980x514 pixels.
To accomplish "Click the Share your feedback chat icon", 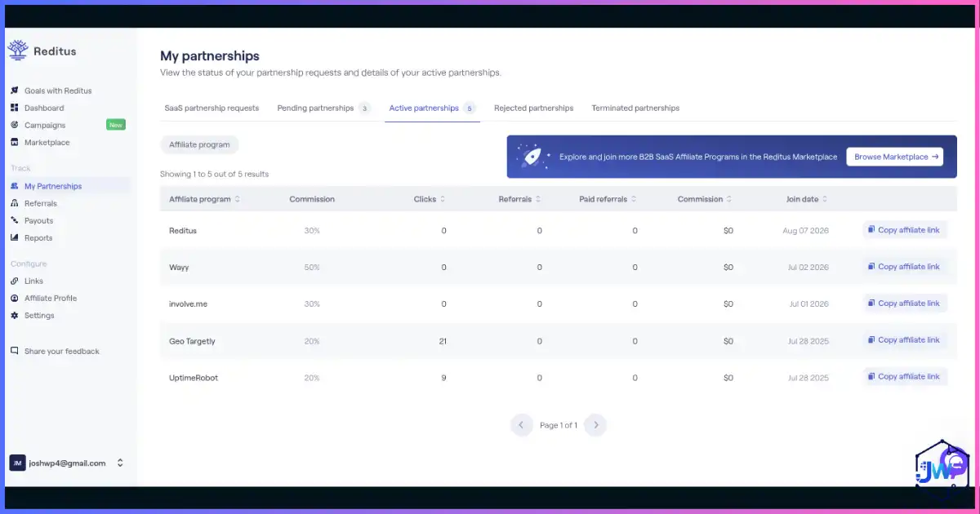I will 15,351.
